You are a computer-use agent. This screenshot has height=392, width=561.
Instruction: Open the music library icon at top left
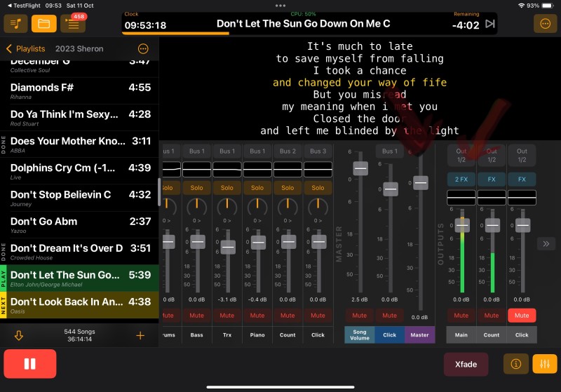point(15,24)
